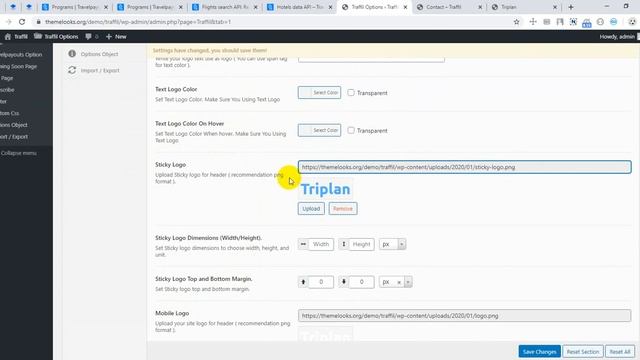Pick Text Logo Color via Select Color
The height and width of the screenshot is (360, 640).
pyautogui.click(x=319, y=93)
